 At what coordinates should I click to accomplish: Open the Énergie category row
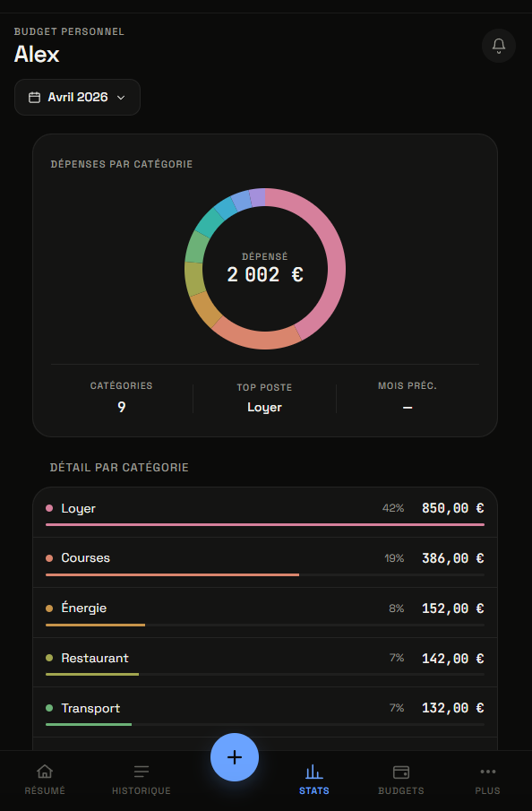pos(265,612)
